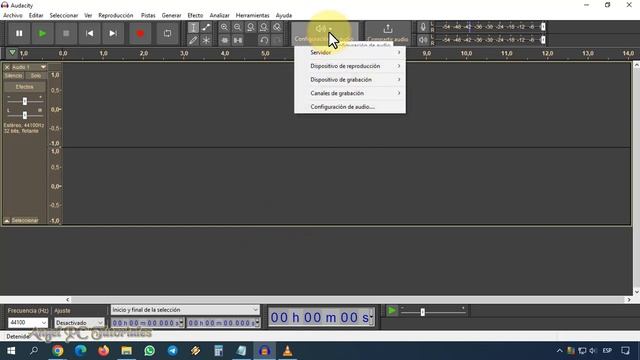Collapse the track with the up-arrow icon
The image size is (640, 360).
[x=7, y=220]
